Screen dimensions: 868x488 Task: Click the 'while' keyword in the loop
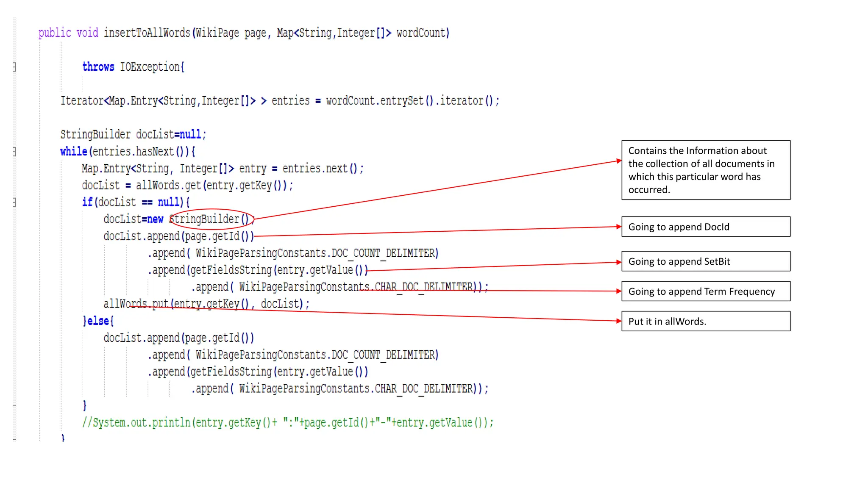[73, 152]
